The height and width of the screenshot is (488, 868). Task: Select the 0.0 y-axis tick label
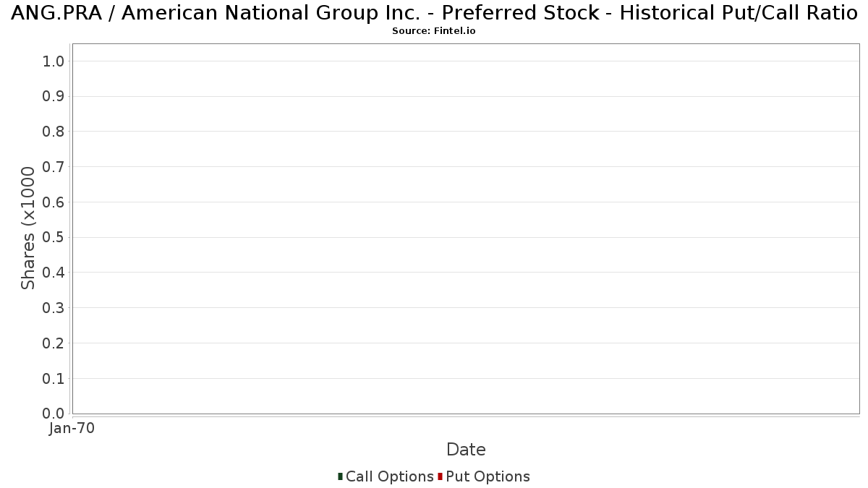tap(54, 414)
